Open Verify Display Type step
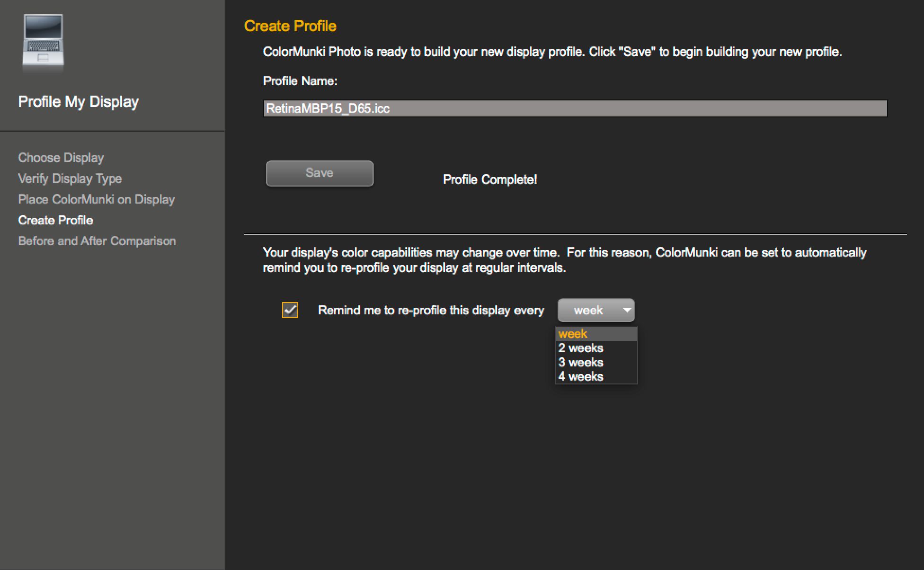This screenshot has width=924, height=570. pyautogui.click(x=70, y=178)
